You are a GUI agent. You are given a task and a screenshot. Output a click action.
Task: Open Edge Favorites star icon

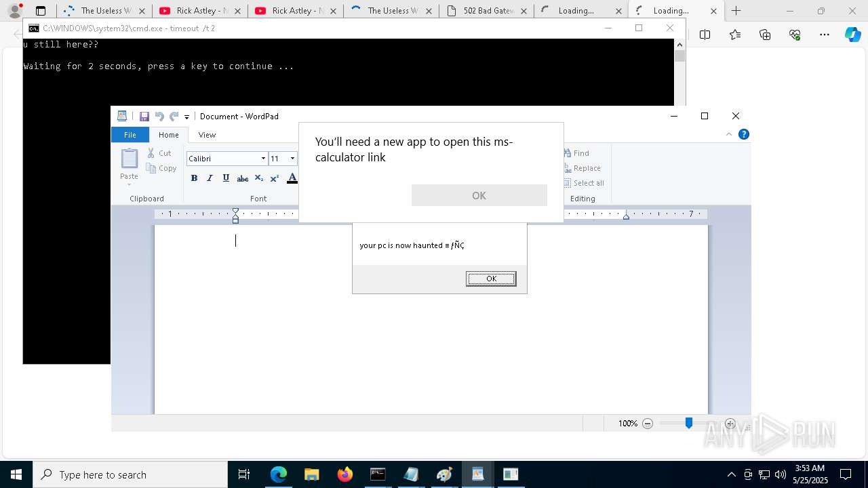735,35
